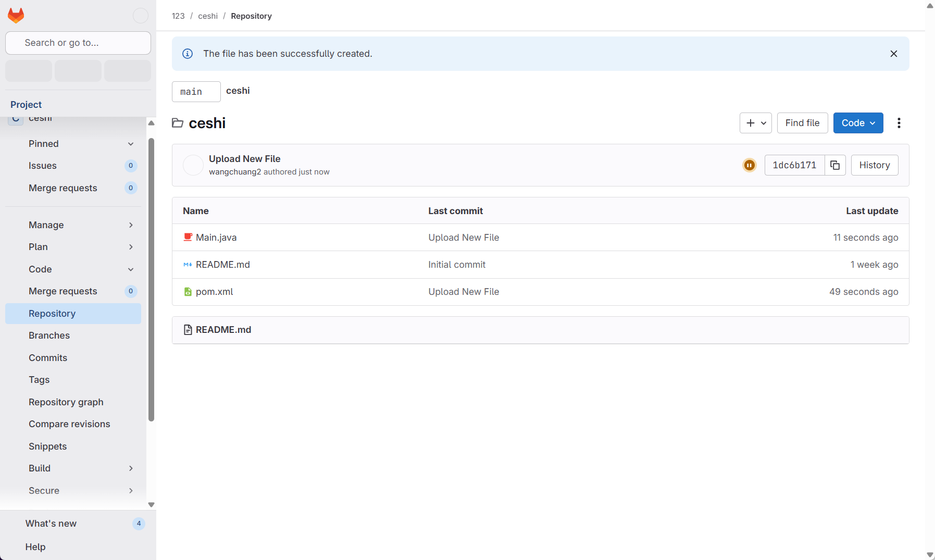Image resolution: width=935 pixels, height=560 pixels.
Task: Open pom.xml's Upload New File commit
Action: click(464, 292)
